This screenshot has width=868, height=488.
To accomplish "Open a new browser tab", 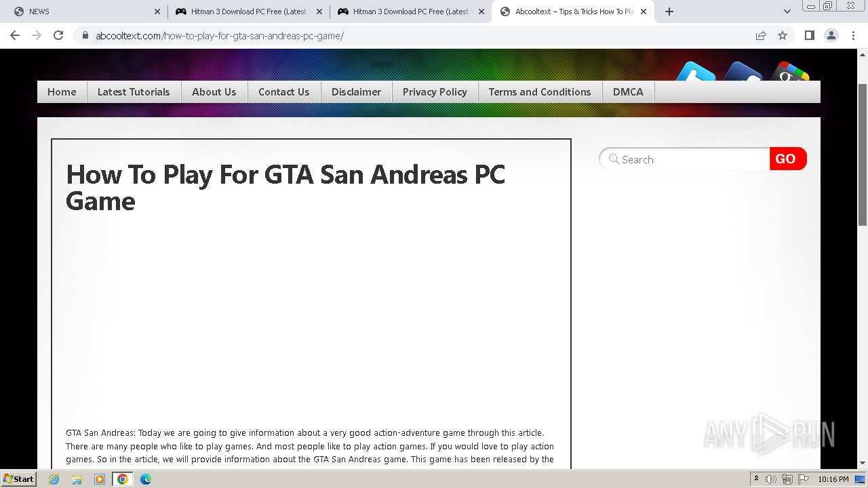I will click(x=669, y=12).
